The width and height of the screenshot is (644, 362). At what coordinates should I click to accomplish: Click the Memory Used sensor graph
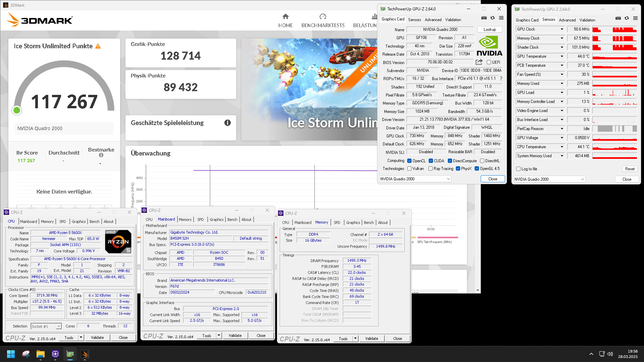point(614,83)
